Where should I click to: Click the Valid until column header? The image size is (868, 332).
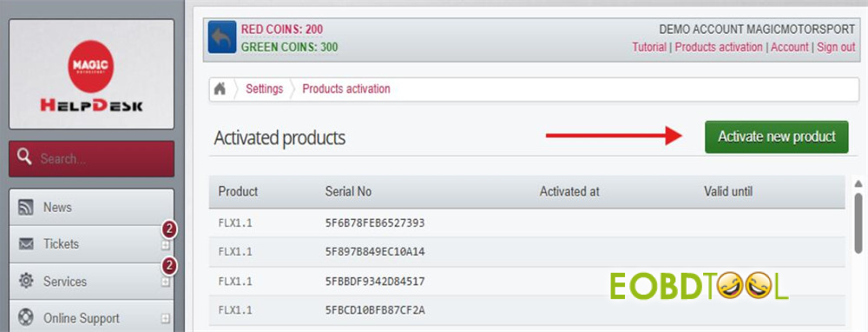tap(728, 192)
